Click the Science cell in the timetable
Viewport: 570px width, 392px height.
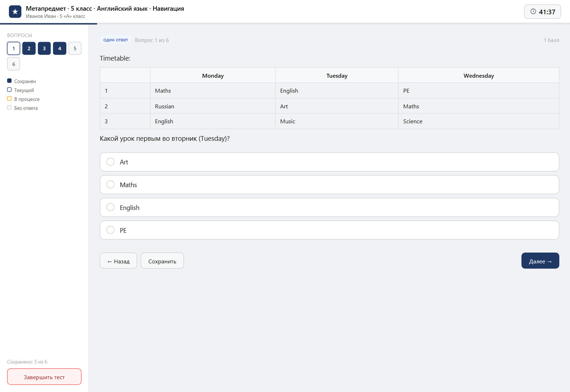click(x=478, y=121)
